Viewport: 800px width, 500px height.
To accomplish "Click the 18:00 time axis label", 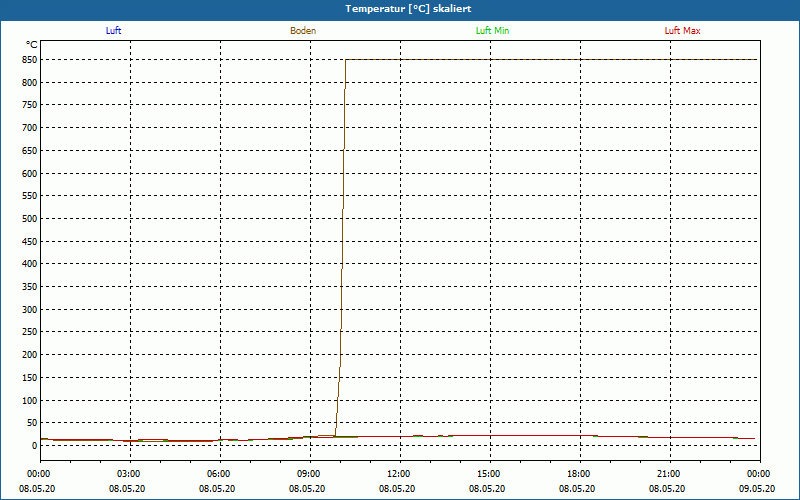I will pos(580,474).
